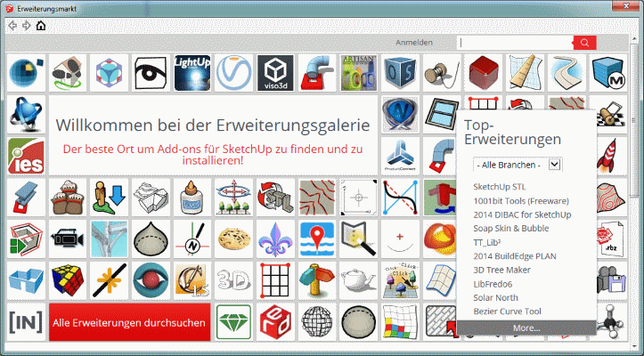
Task: Click the red search magnifier button
Action: (584, 43)
